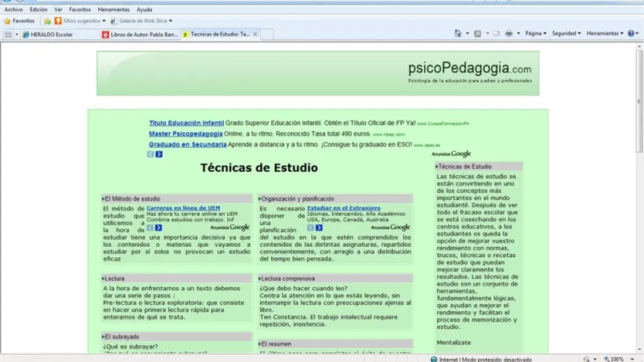Open the Quick Tabs grid icon
Screen dimensions: 644x362
pyautogui.click(x=8, y=35)
